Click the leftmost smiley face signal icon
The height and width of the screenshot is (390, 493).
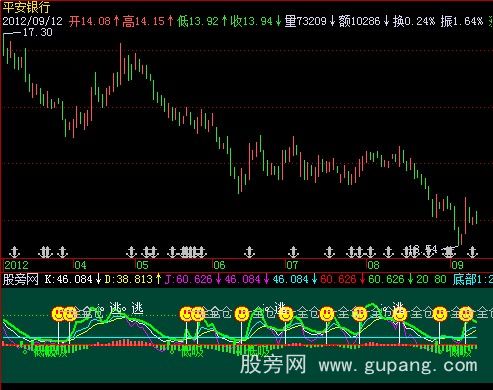pos(58,314)
